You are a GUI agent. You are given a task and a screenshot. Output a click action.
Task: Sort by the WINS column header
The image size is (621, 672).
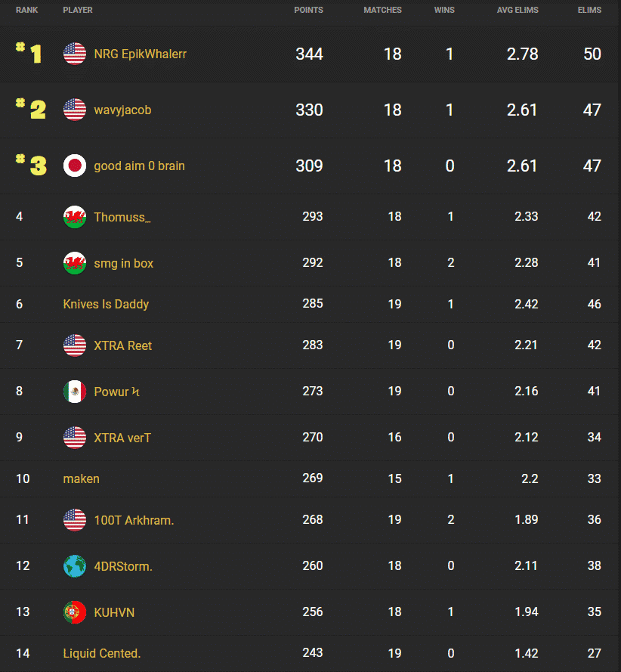point(444,10)
